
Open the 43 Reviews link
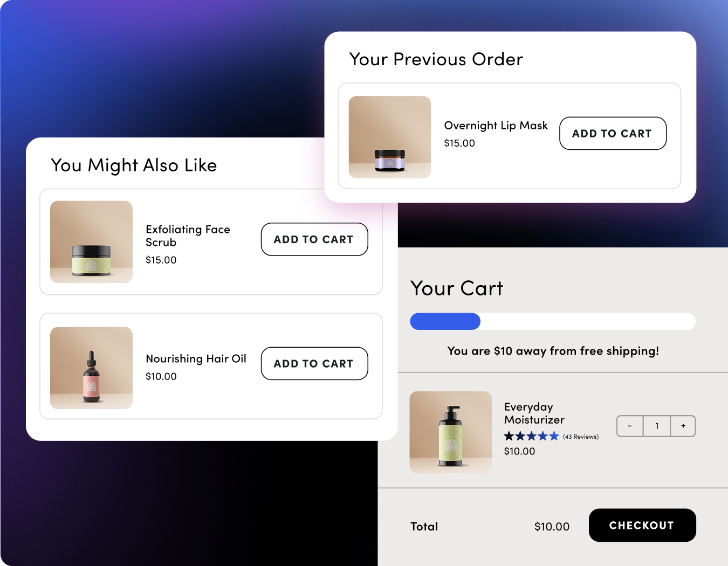(x=581, y=437)
